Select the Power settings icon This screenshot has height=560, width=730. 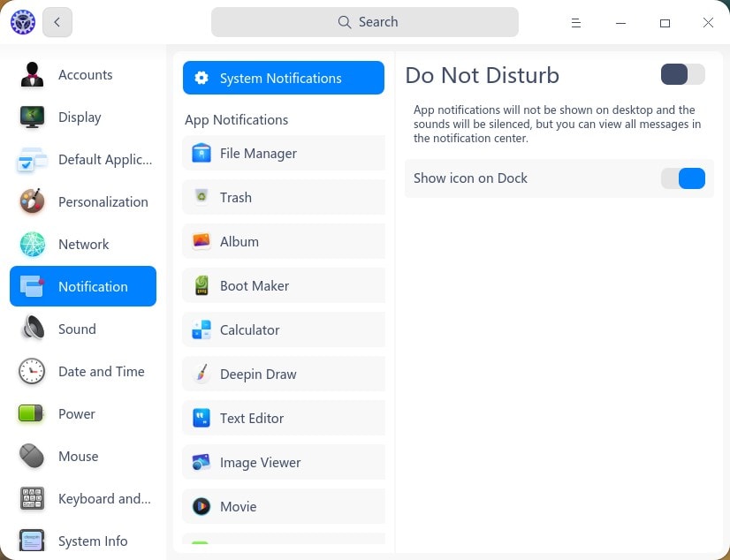[x=32, y=413]
